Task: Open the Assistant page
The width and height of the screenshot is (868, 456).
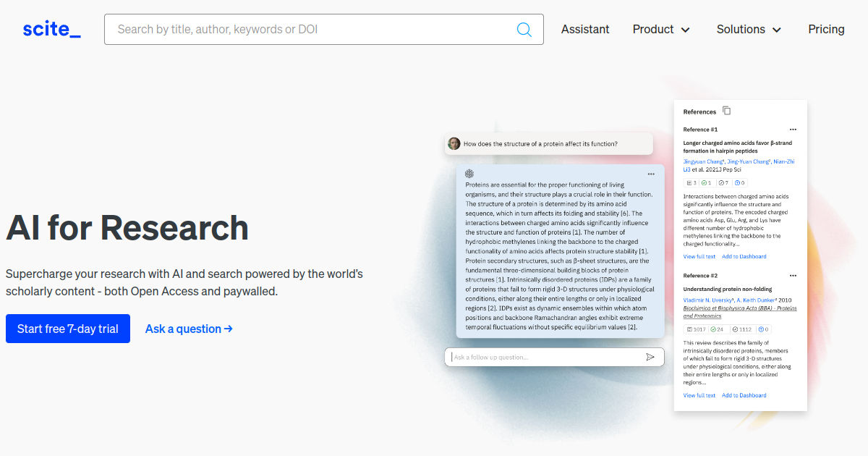Action: [585, 30]
